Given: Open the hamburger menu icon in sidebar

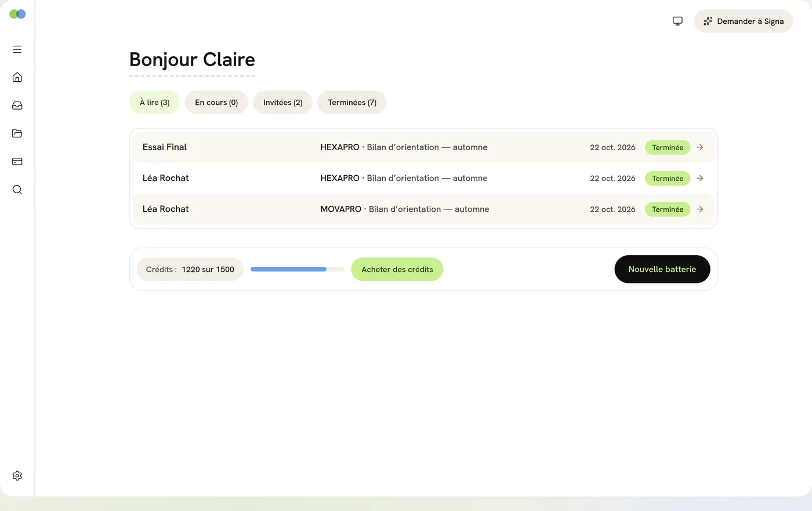Looking at the screenshot, I should [x=17, y=49].
